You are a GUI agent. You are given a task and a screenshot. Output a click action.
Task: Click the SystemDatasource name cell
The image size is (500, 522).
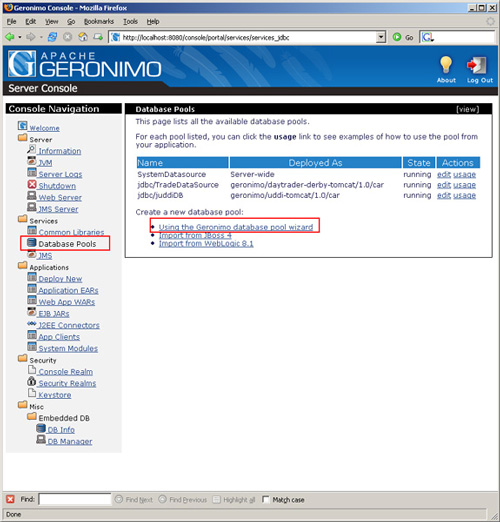coord(172,174)
